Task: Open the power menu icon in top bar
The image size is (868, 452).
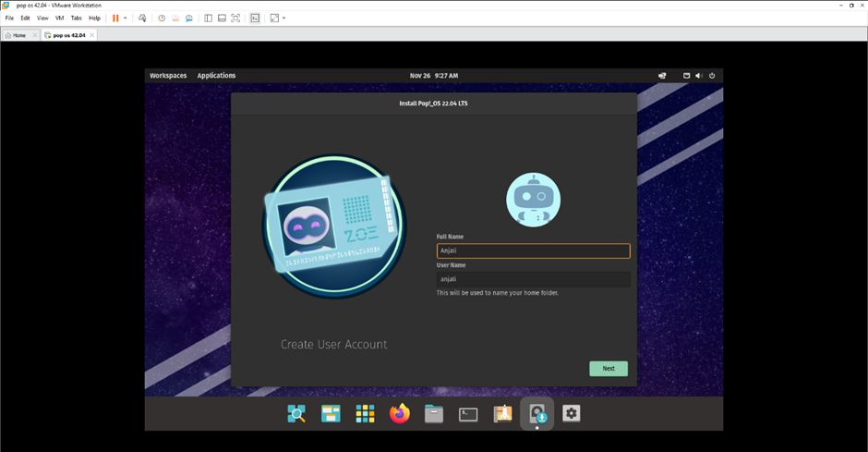Action: click(x=712, y=76)
